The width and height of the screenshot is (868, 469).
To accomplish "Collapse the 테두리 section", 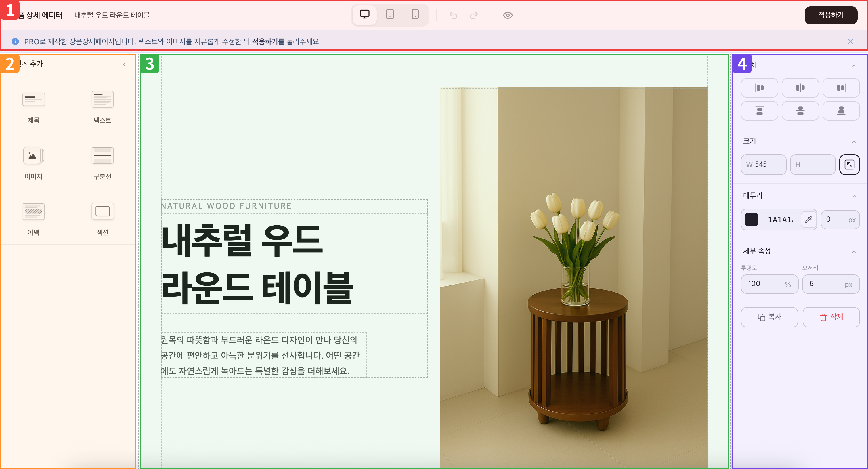I will click(854, 196).
